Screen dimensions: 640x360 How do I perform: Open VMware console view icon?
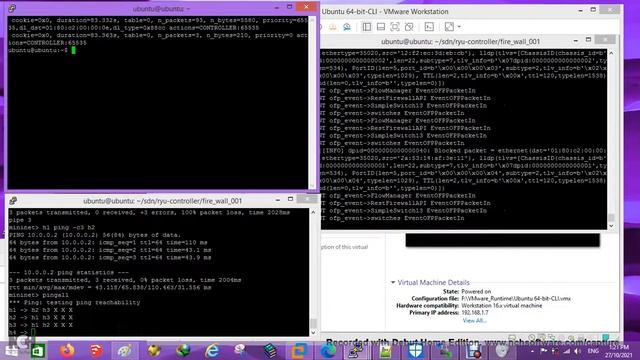(429, 27)
